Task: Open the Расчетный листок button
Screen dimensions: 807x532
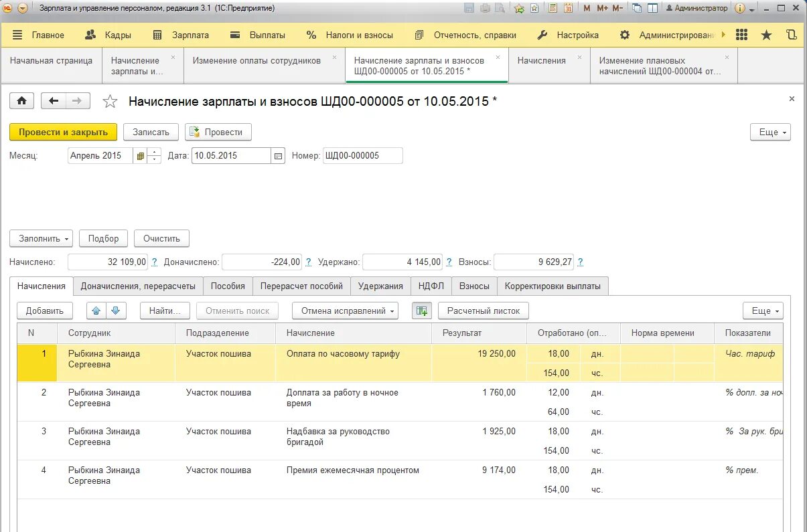Action: click(x=484, y=311)
